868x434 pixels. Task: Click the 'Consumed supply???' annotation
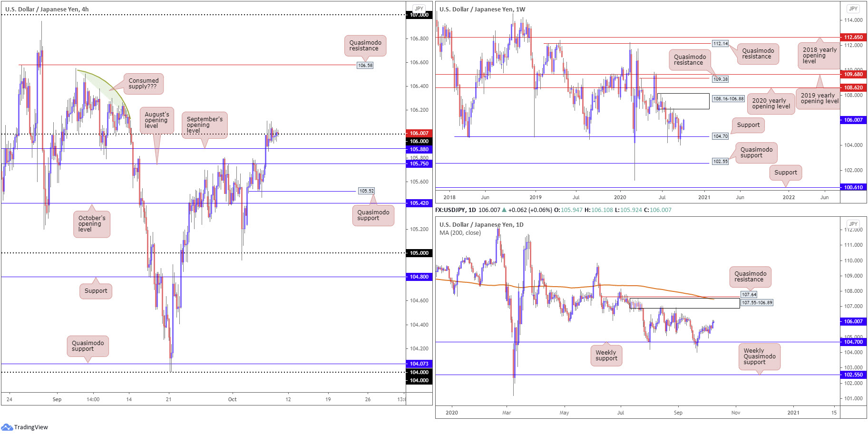pos(143,84)
